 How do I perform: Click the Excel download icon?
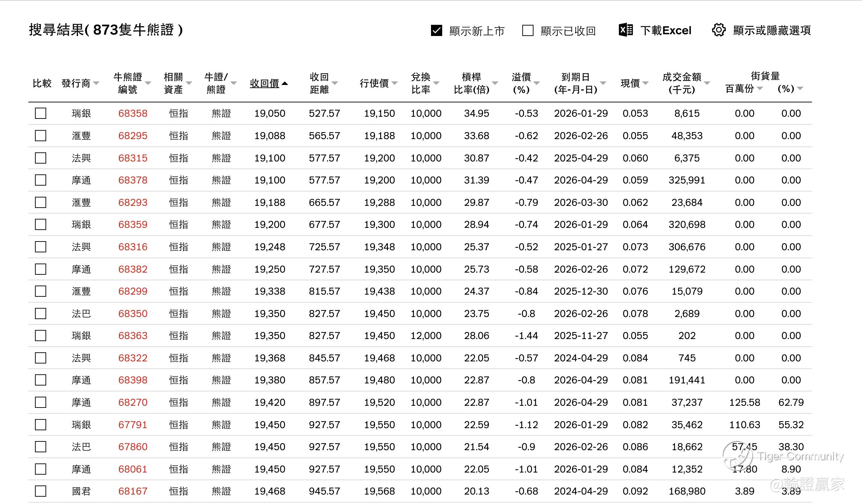pos(626,30)
